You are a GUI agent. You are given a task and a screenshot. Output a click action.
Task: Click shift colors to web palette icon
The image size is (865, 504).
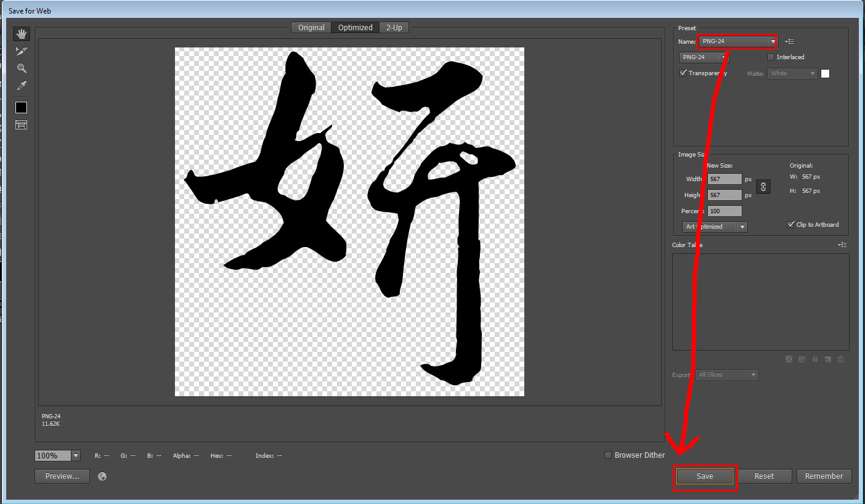(802, 359)
